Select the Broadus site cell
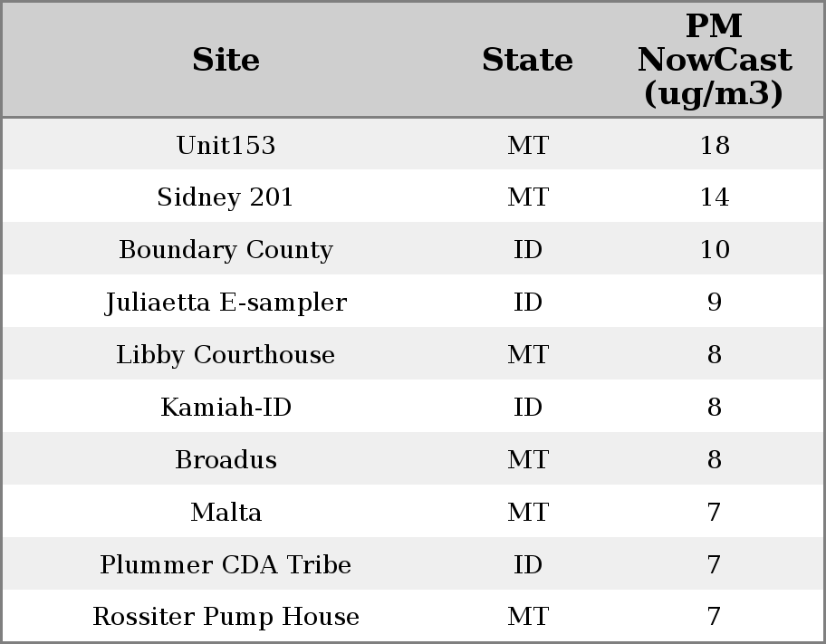Screen dimensions: 826x644 coord(226,460)
